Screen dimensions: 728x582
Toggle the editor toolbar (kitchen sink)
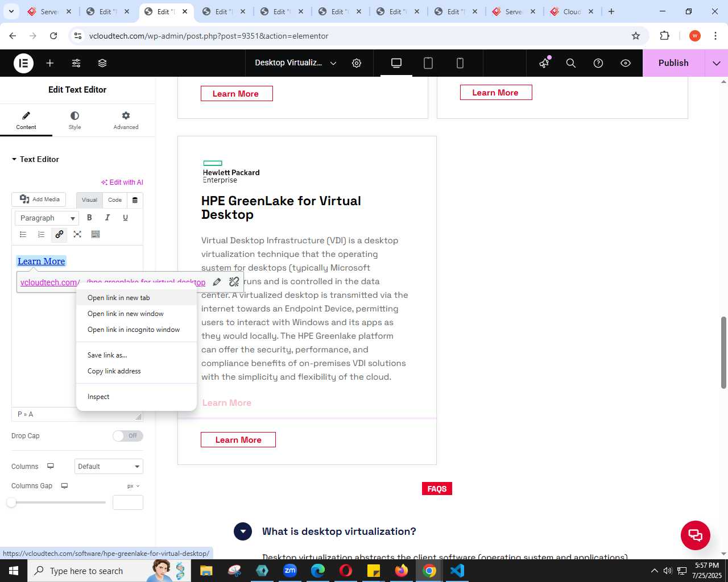tap(96, 234)
